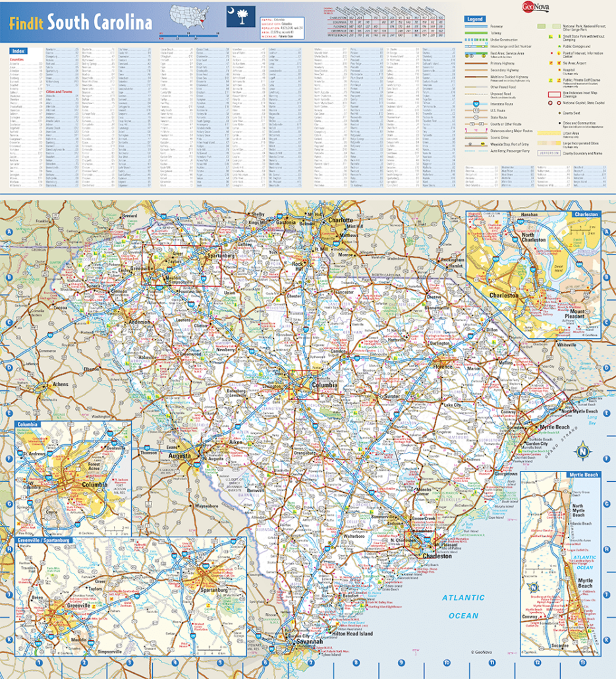Select the Index header tab
Image resolution: width=616 pixels, height=679 pixels.
click(x=19, y=51)
